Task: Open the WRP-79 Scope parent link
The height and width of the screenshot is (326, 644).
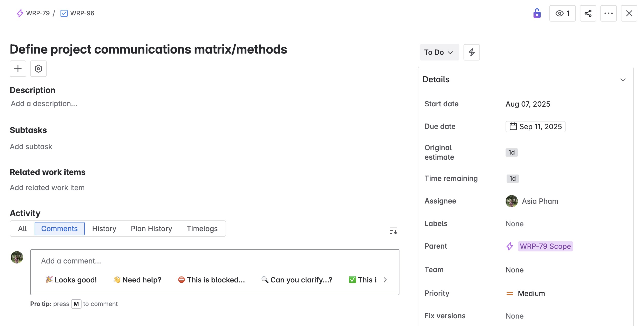Action: (545, 246)
